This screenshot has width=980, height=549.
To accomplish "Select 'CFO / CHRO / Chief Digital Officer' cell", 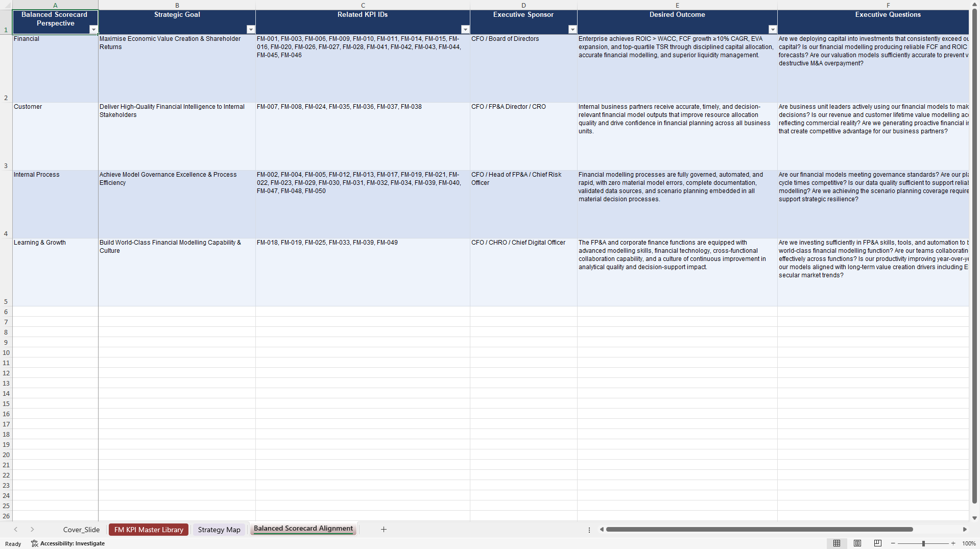I will 523,272.
